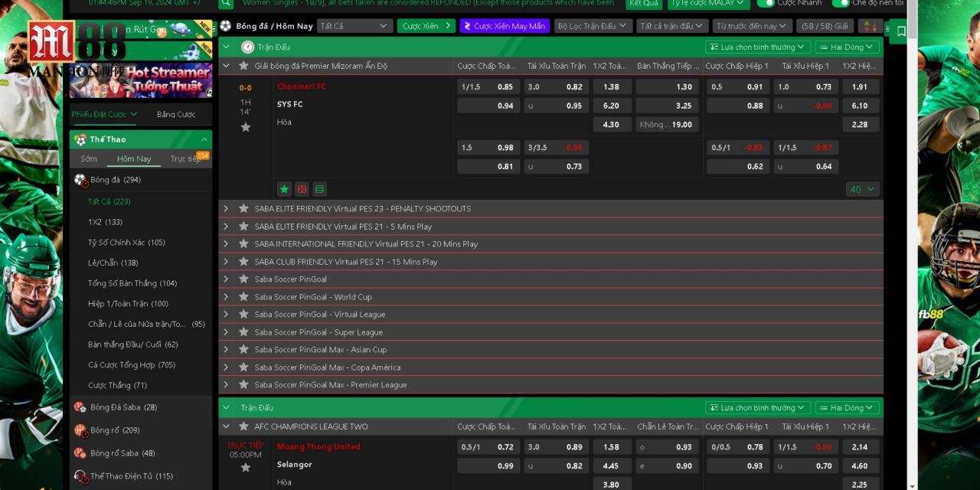Click the red grid icon below SYS FC match

[x=302, y=189]
